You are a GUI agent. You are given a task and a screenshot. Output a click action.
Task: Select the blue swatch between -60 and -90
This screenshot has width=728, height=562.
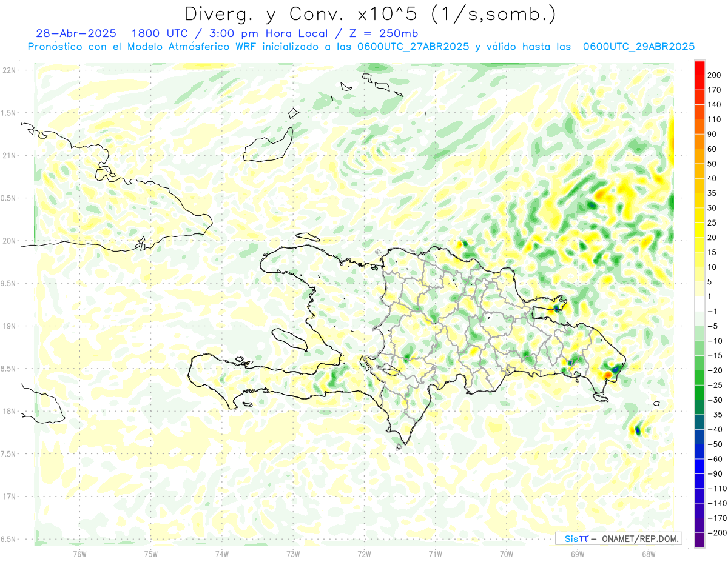[699, 467]
